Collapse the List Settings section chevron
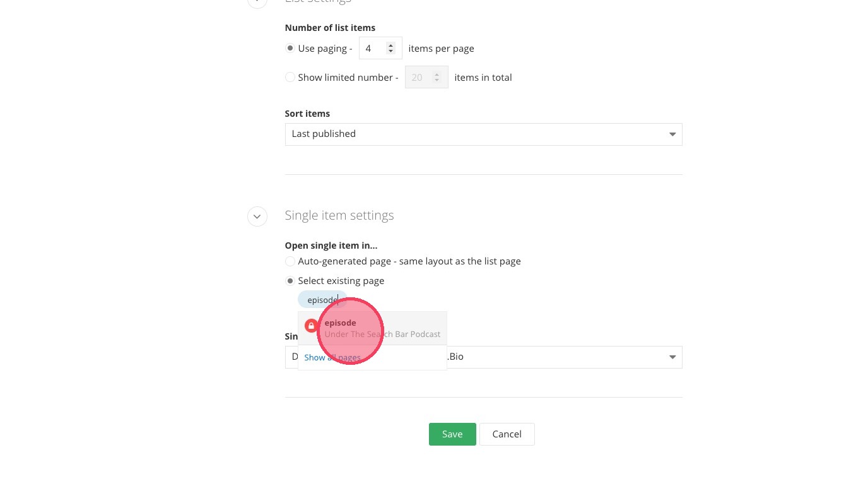This screenshot has width=868, height=486. click(257, 2)
